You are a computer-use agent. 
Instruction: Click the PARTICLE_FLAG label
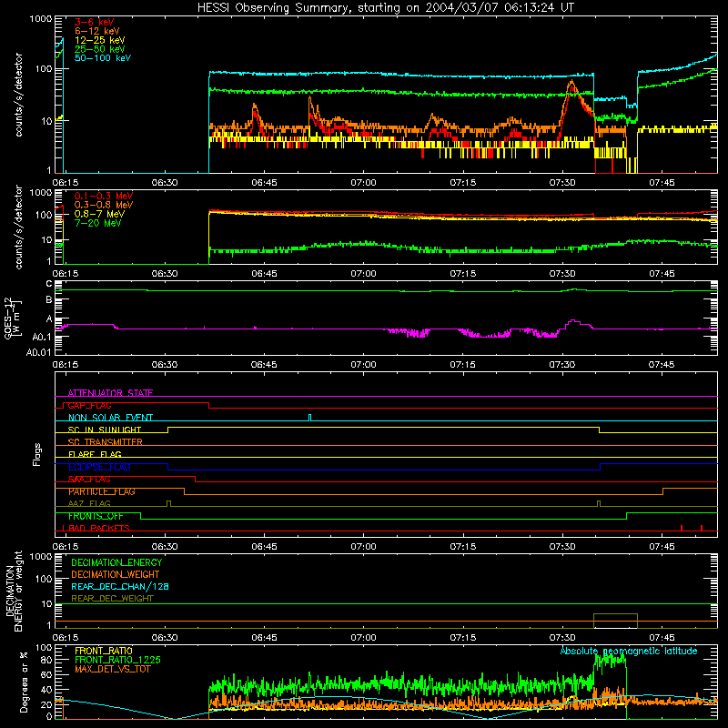pyautogui.click(x=102, y=491)
